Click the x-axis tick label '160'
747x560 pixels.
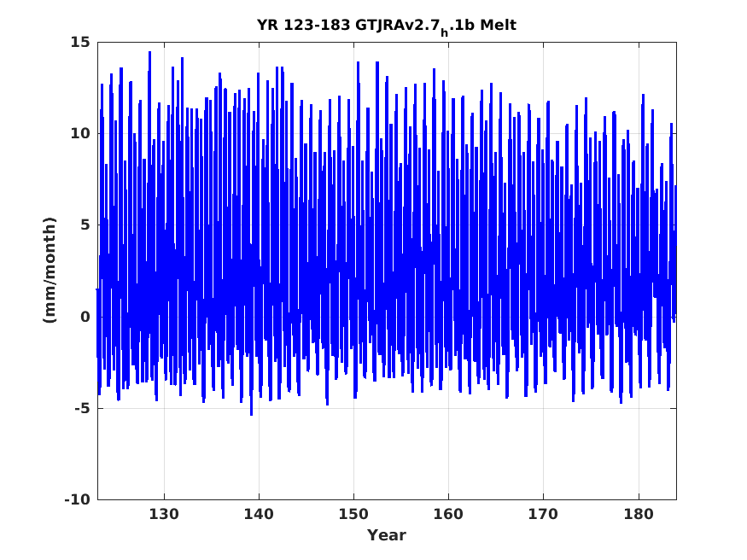(x=448, y=515)
